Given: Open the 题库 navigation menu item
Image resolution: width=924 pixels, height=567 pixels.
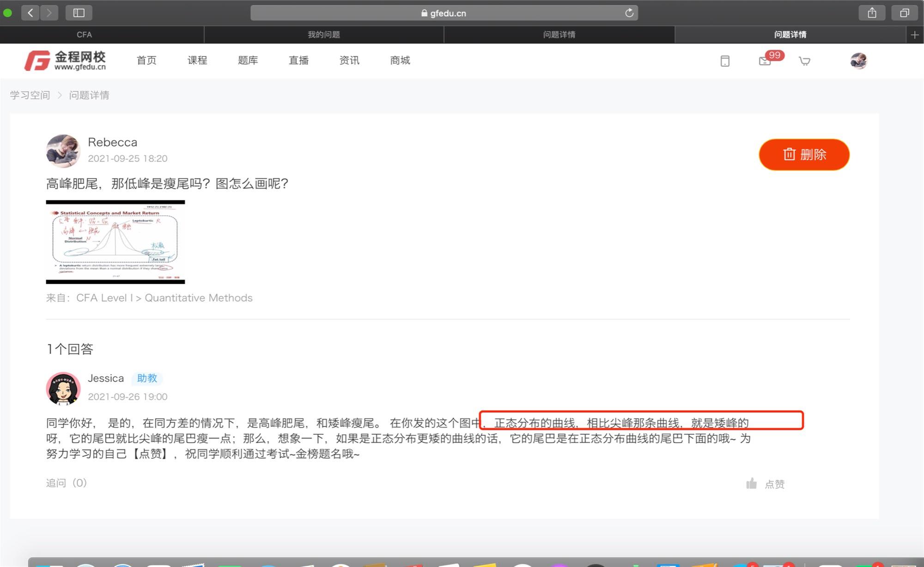Looking at the screenshot, I should pos(248,61).
